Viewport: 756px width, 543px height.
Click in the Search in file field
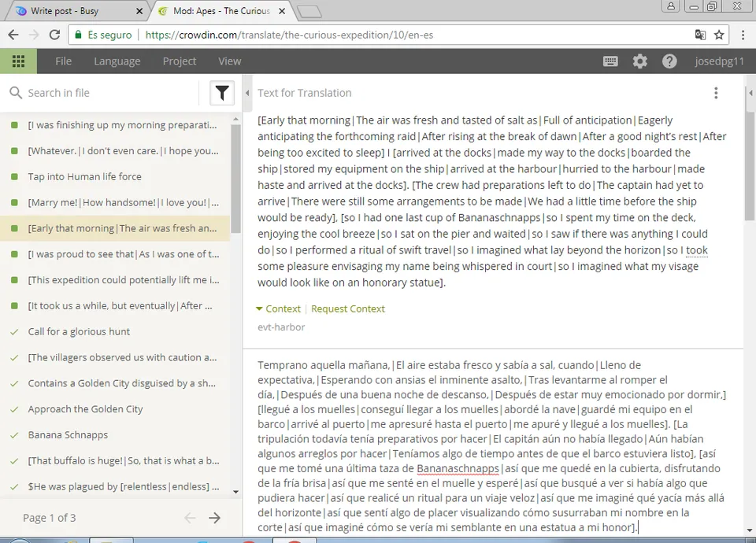[111, 93]
